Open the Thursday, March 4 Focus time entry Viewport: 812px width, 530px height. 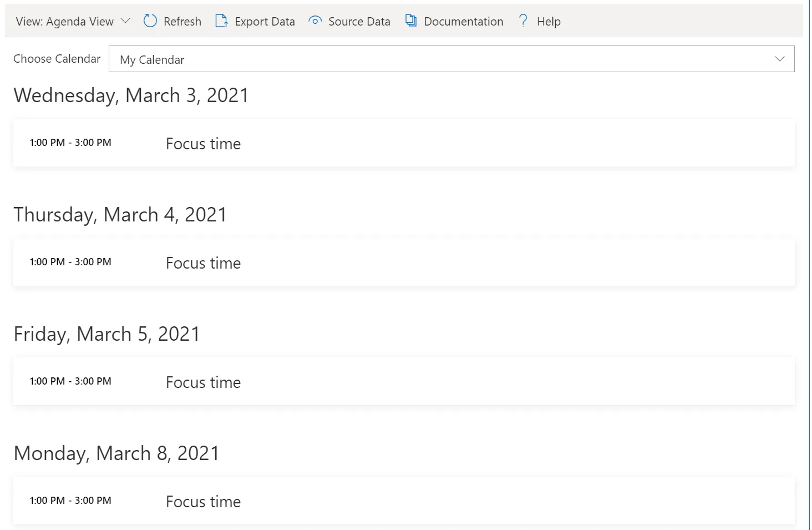click(x=203, y=262)
